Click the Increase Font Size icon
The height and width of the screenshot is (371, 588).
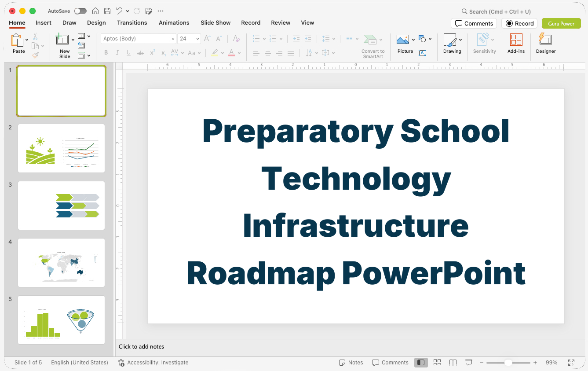[x=208, y=39]
